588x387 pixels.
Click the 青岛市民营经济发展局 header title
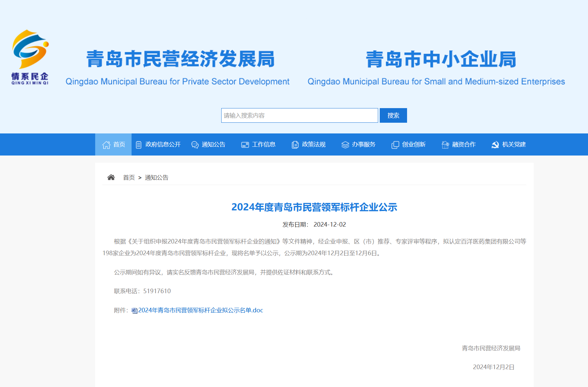(x=180, y=59)
